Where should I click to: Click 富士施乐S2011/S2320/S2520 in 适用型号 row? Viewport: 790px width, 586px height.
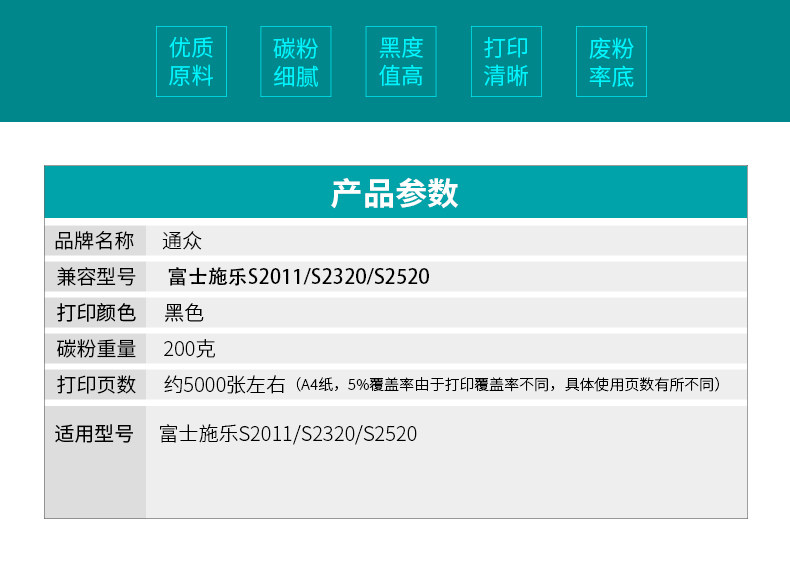point(288,434)
